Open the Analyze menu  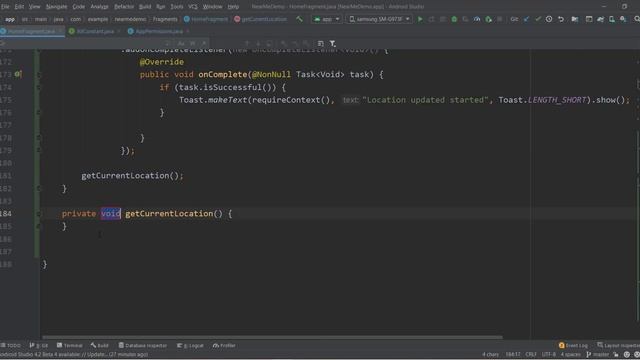99,7
